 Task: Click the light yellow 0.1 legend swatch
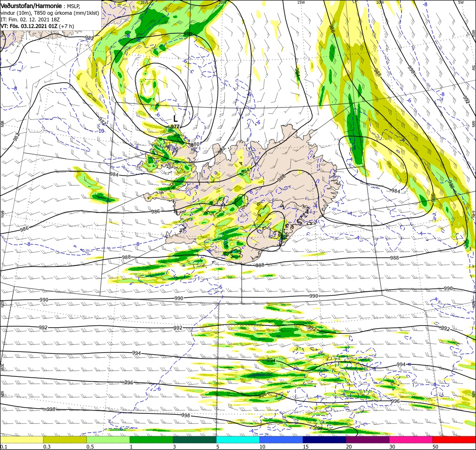(21, 440)
